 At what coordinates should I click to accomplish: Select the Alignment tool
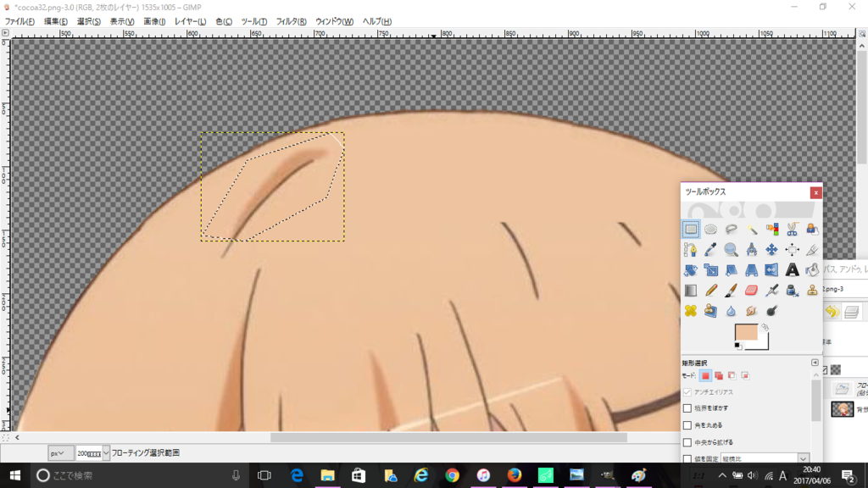[793, 250]
